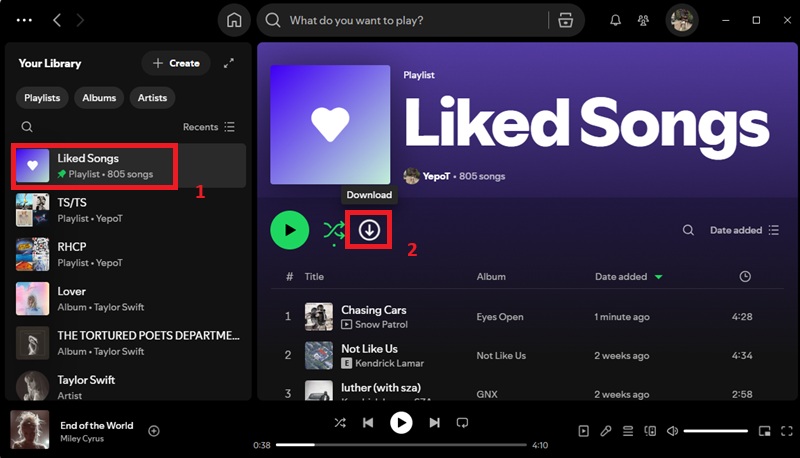Open THE TORTURED POETS DEPARTMENT album
800x458 pixels.
point(128,343)
